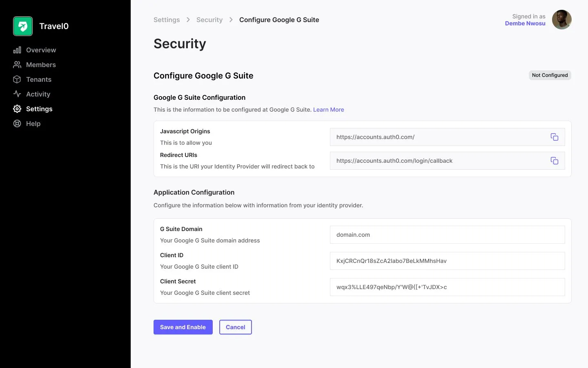Screen dimensions: 588x368
Task: Click Configure Google G Suite breadcrumb
Action: pos(279,20)
